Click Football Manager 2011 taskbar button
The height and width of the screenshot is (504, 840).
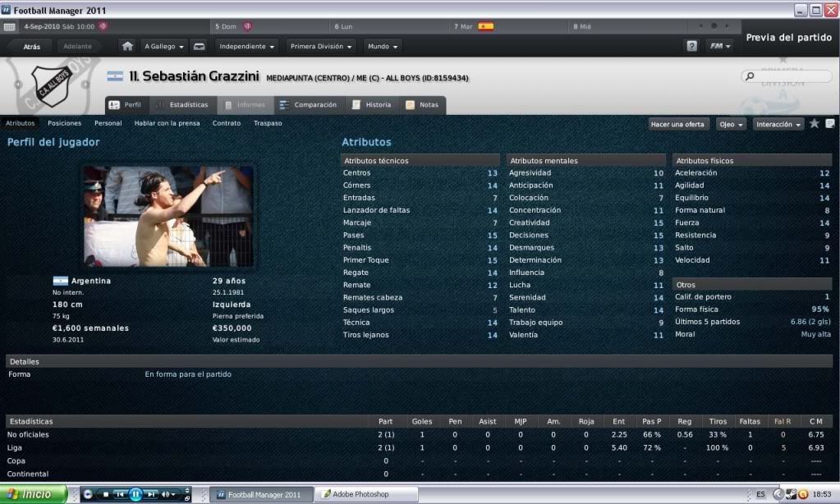[261, 494]
